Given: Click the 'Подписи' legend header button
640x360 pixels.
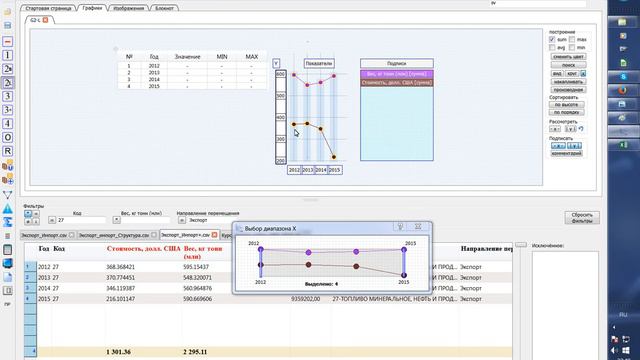Looking at the screenshot, I should pyautogui.click(x=397, y=63).
